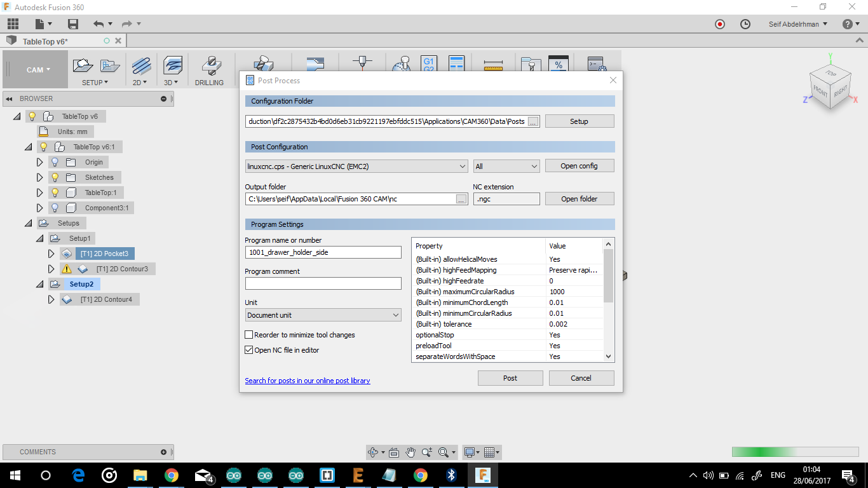Toggle Origin visibility lightbulb

55,162
